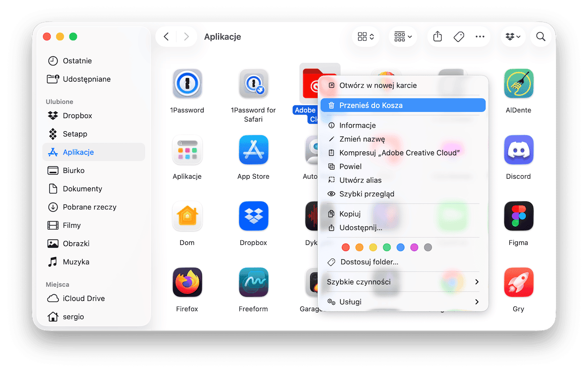
Task: Click the Share toolbar icon
Action: tap(437, 37)
